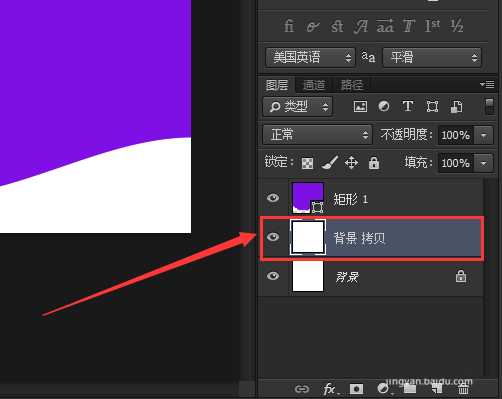502x399 pixels.
Task: Click the lock icon on 背景 layer
Action: 461,276
